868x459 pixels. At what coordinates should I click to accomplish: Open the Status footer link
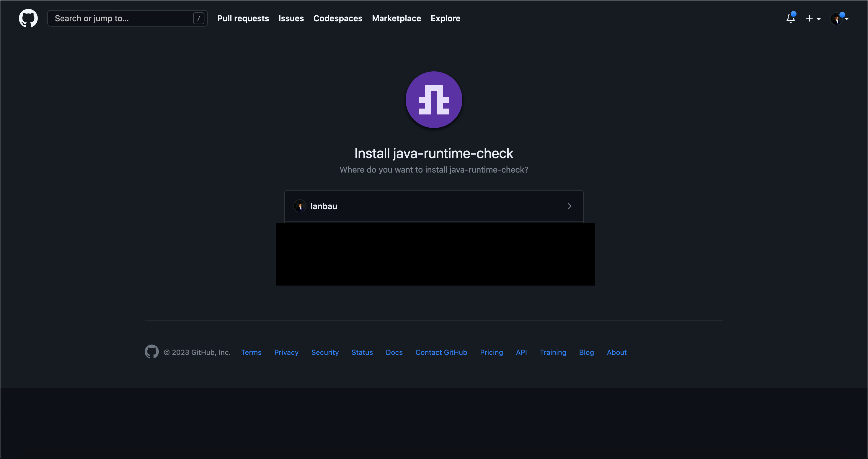(x=362, y=352)
